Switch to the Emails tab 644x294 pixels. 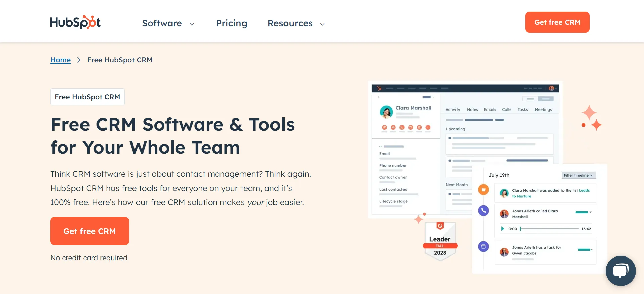[490, 109]
